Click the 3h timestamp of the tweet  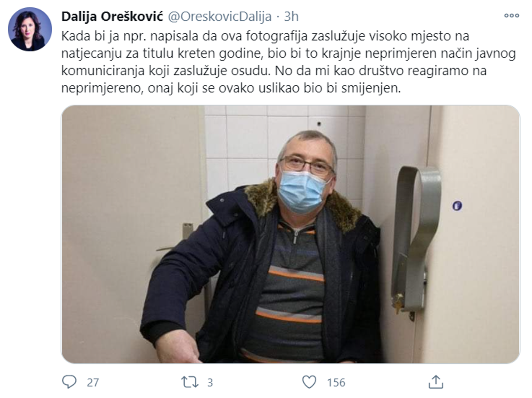(x=291, y=17)
